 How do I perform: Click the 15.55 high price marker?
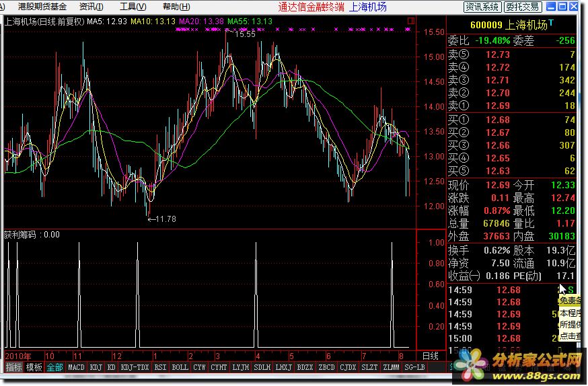pos(245,34)
